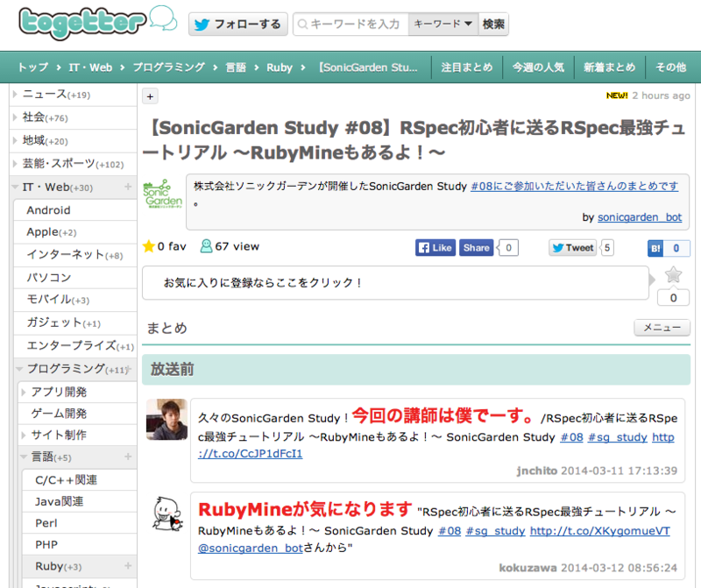Open the 今週の人気 tab
Screen dimensions: 701x588
pyautogui.click(x=538, y=67)
